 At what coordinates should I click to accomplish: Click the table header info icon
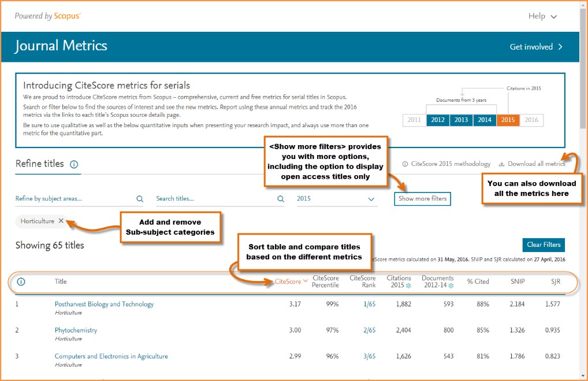(x=21, y=282)
